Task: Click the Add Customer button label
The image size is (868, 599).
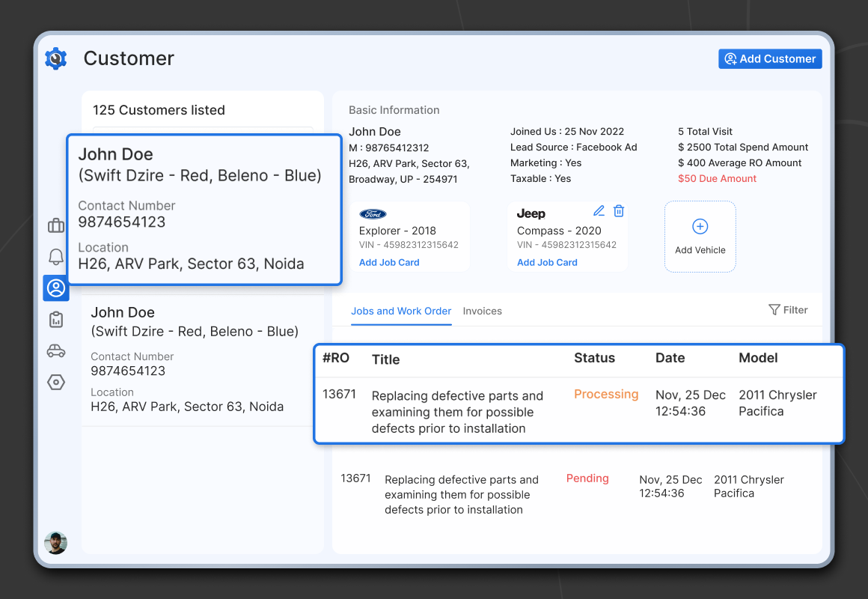Action: [x=777, y=58]
